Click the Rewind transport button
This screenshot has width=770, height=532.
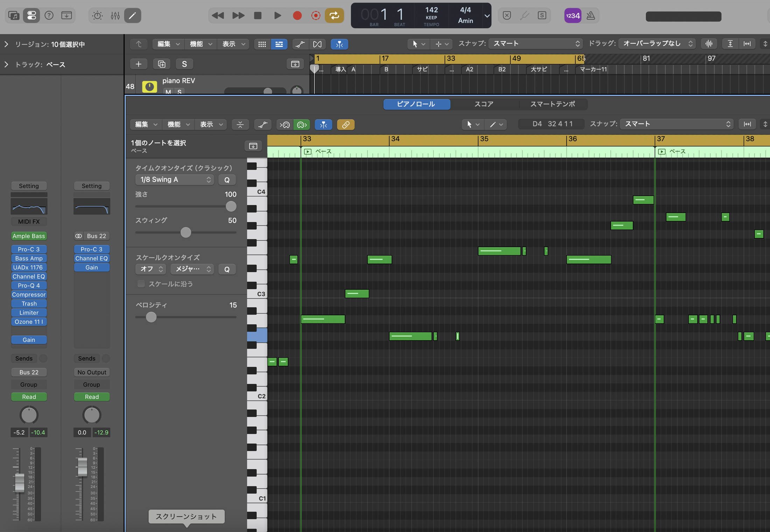click(218, 15)
